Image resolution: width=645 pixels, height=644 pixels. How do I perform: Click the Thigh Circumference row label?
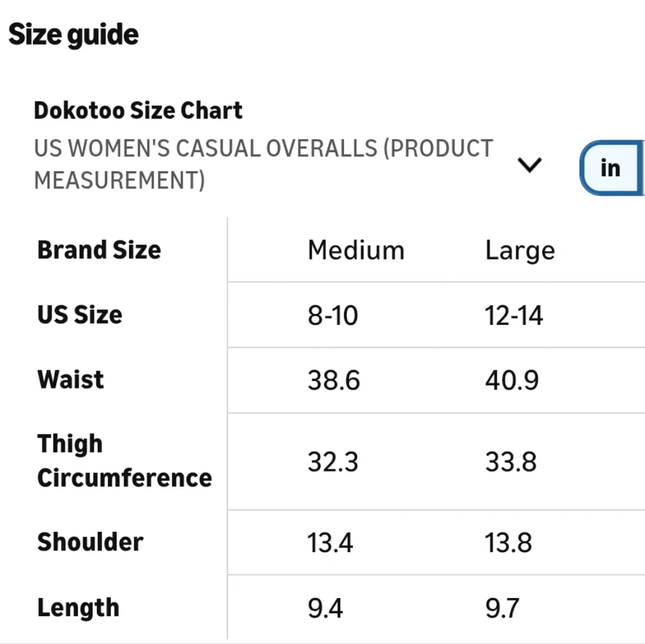pyautogui.click(x=124, y=461)
